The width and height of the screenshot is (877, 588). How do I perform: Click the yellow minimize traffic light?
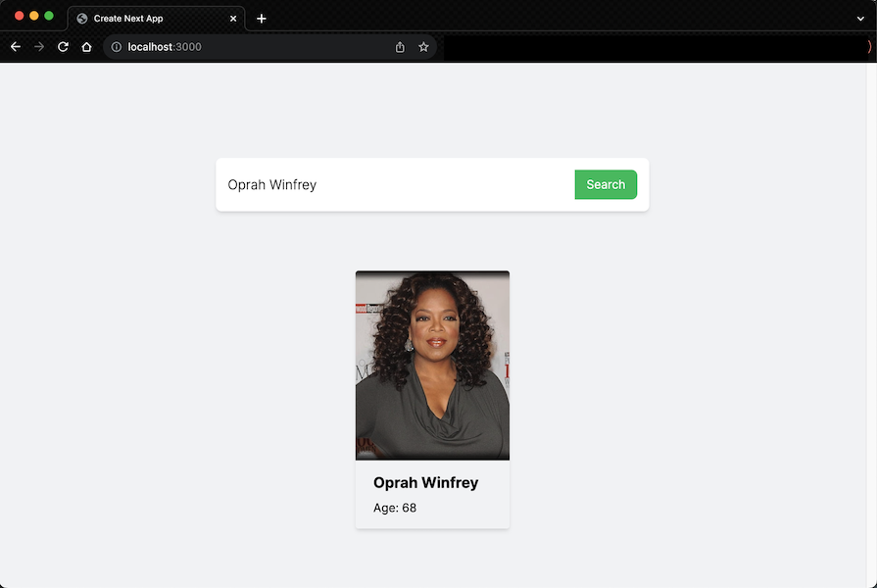pos(32,16)
